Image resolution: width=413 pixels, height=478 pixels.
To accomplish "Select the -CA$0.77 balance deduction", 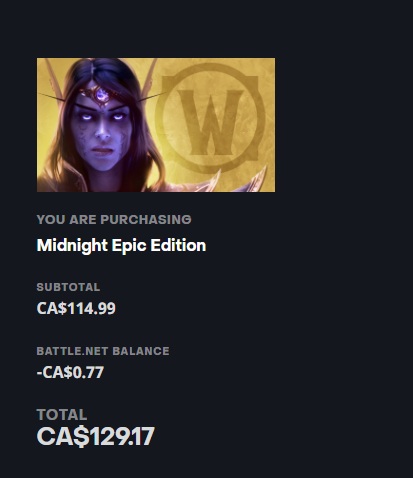I will (70, 372).
